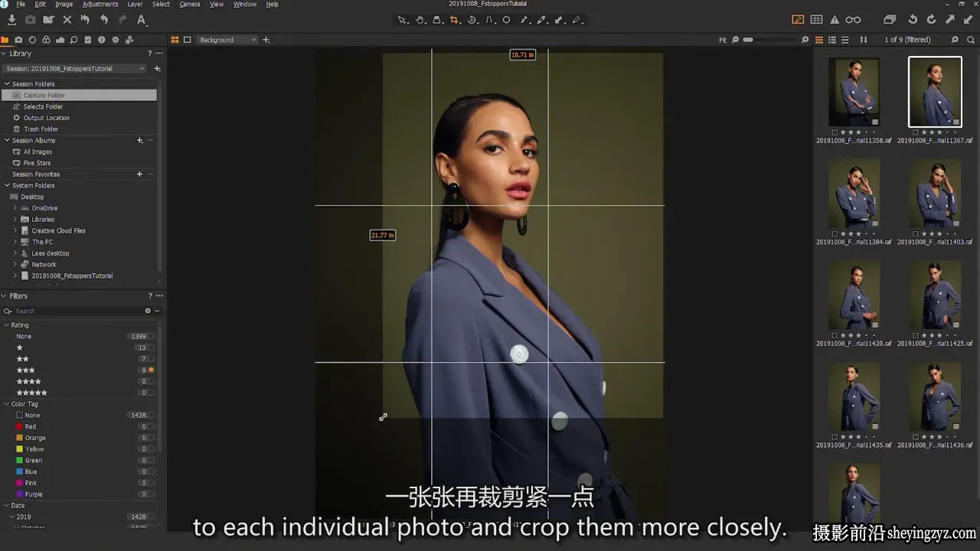
Task: Select the pointer Select cursor tool
Action: (x=403, y=20)
